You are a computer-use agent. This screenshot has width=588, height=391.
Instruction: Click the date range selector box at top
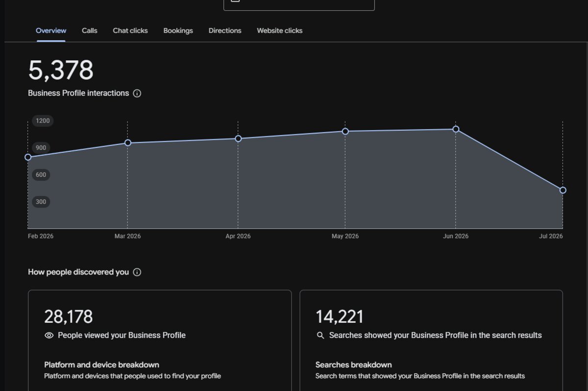point(299,5)
